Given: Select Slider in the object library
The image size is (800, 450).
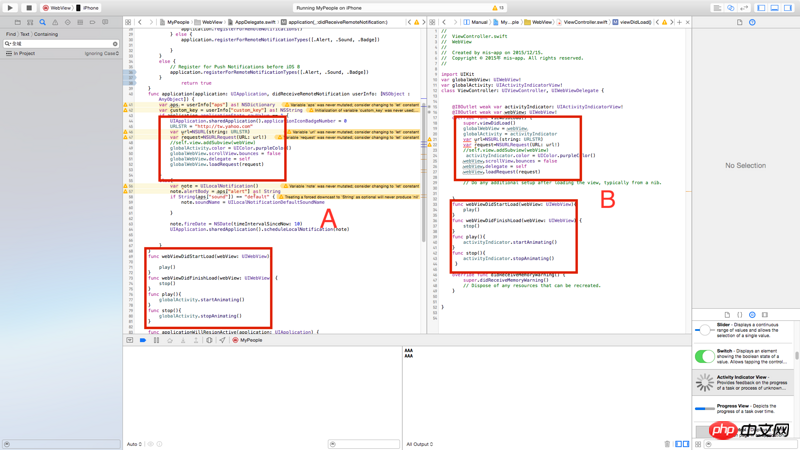Looking at the screenshot, I should (743, 330).
